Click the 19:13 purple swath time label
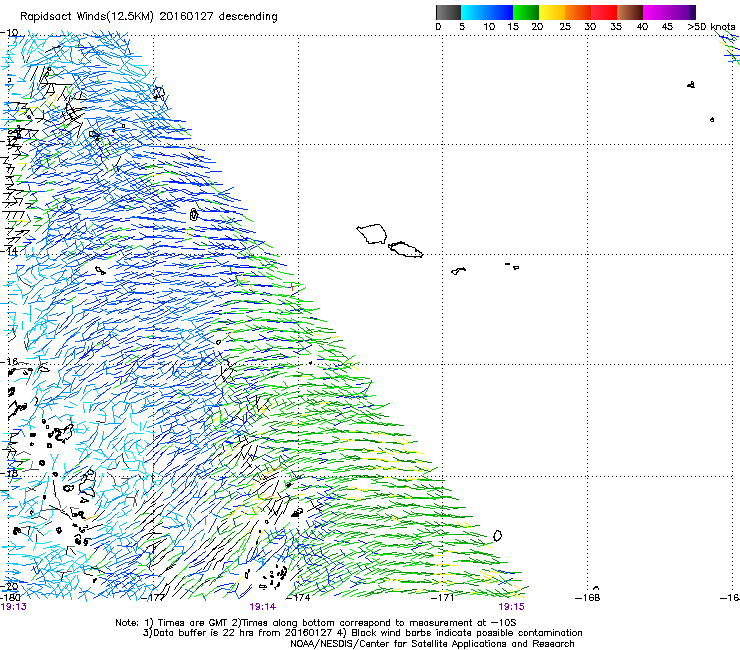This screenshot has height=650, width=740. pyautogui.click(x=14, y=607)
